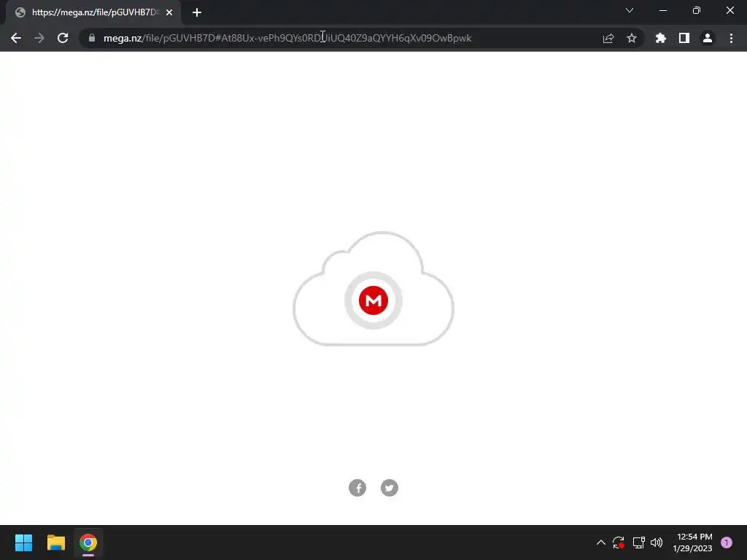
Task: Bookmark this tab with star icon
Action: [x=632, y=38]
